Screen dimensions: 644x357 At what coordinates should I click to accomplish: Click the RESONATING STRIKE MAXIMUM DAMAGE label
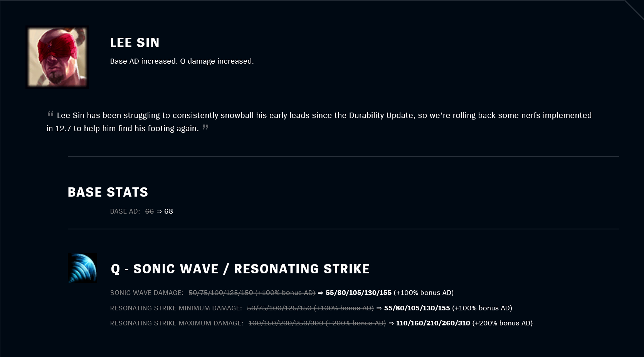(177, 323)
